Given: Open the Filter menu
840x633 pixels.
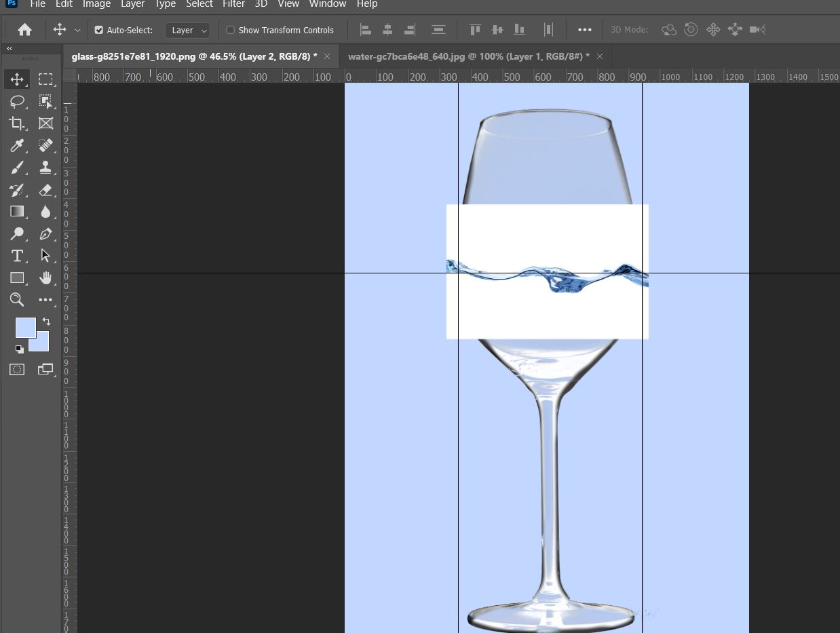Looking at the screenshot, I should (233, 4).
